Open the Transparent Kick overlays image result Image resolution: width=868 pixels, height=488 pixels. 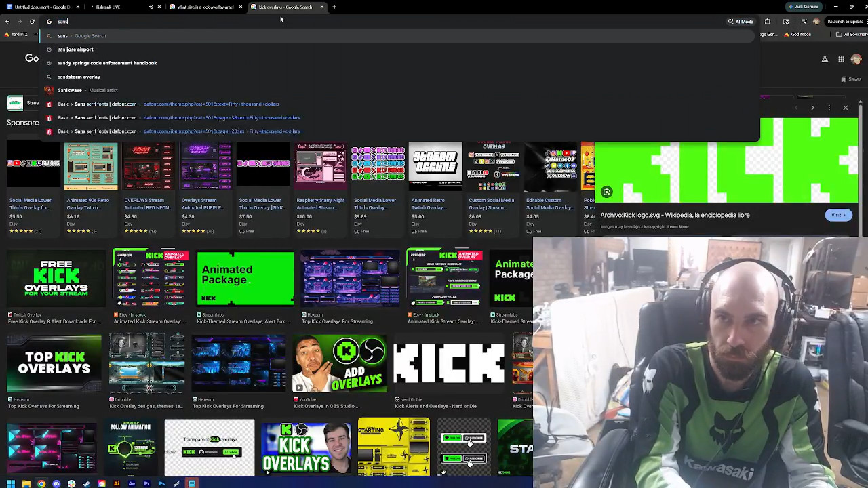[210, 447]
